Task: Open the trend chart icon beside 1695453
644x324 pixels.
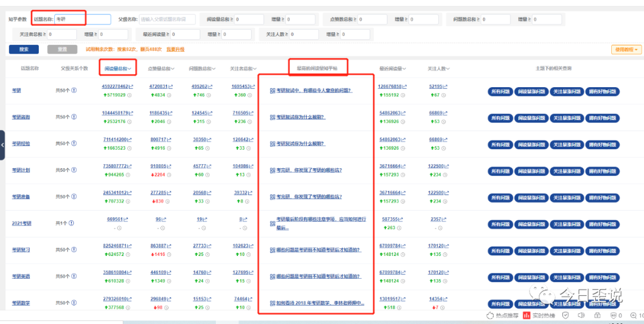Action: pos(252,87)
